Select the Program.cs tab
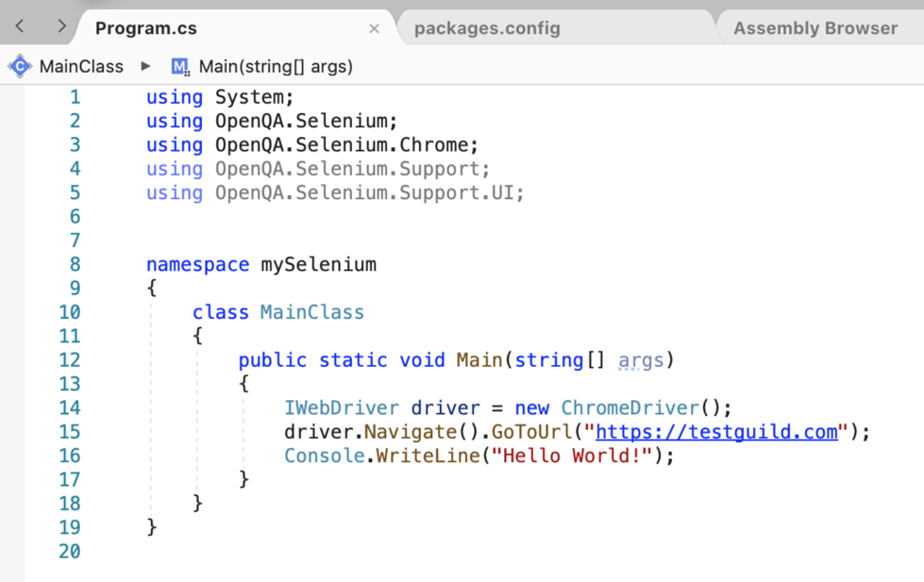This screenshot has height=582, width=924. tap(144, 27)
